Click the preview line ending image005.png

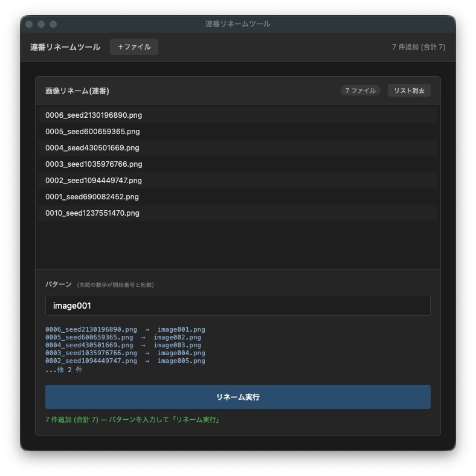pos(125,361)
